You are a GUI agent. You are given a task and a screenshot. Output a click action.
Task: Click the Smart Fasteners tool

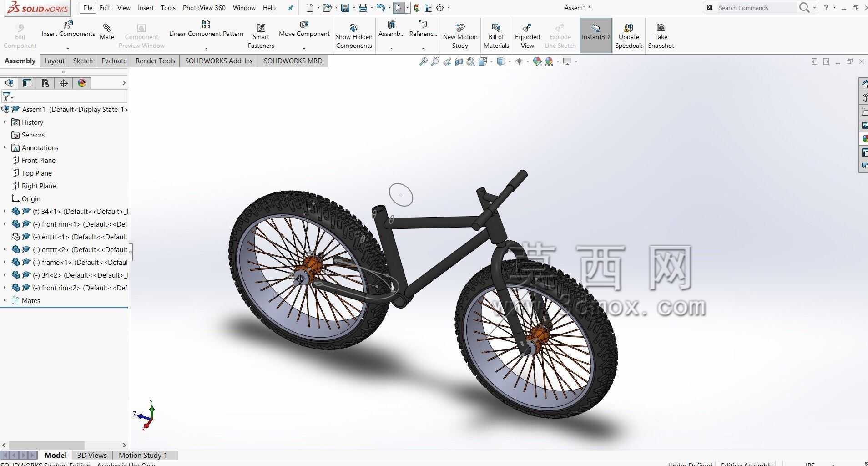[x=261, y=36]
